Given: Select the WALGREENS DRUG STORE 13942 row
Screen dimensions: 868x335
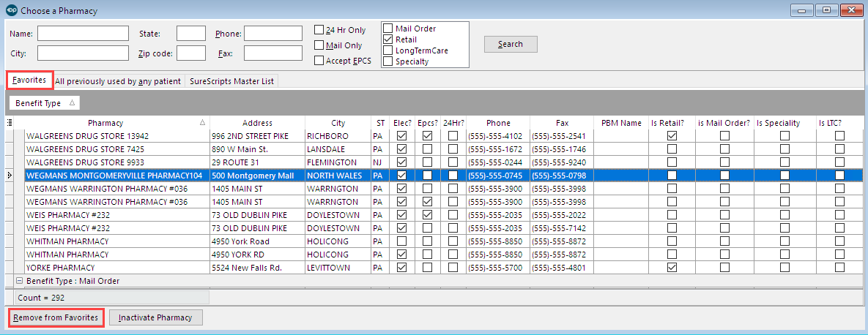Looking at the screenshot, I should click(x=443, y=135).
